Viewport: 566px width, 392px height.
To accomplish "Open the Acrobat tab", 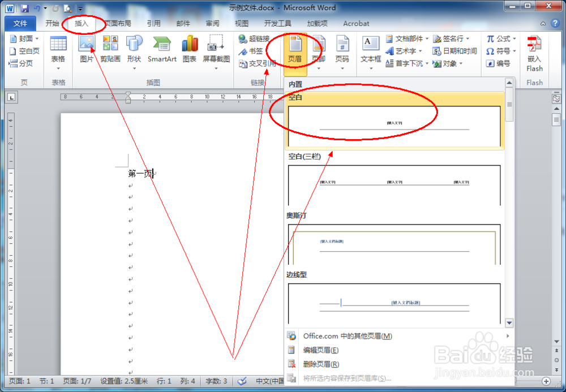I will point(356,23).
